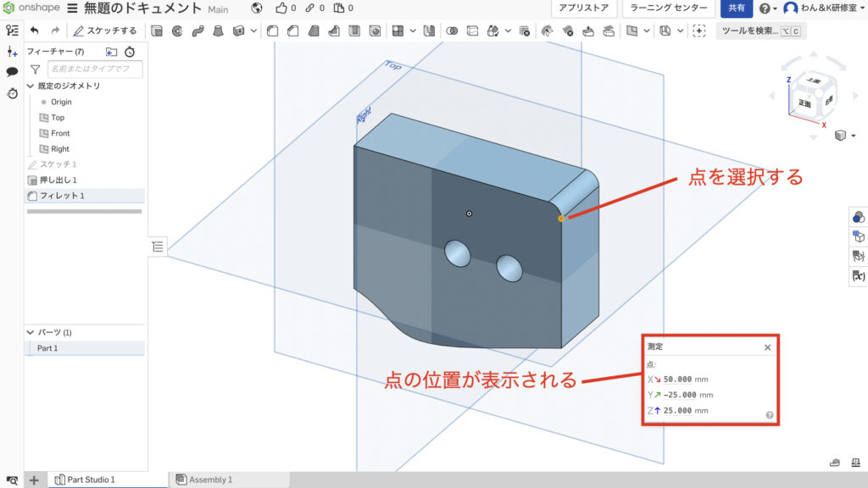Screen dimensions: 868x488
Task: Select the Delete face tool icon
Action: click(x=567, y=31)
